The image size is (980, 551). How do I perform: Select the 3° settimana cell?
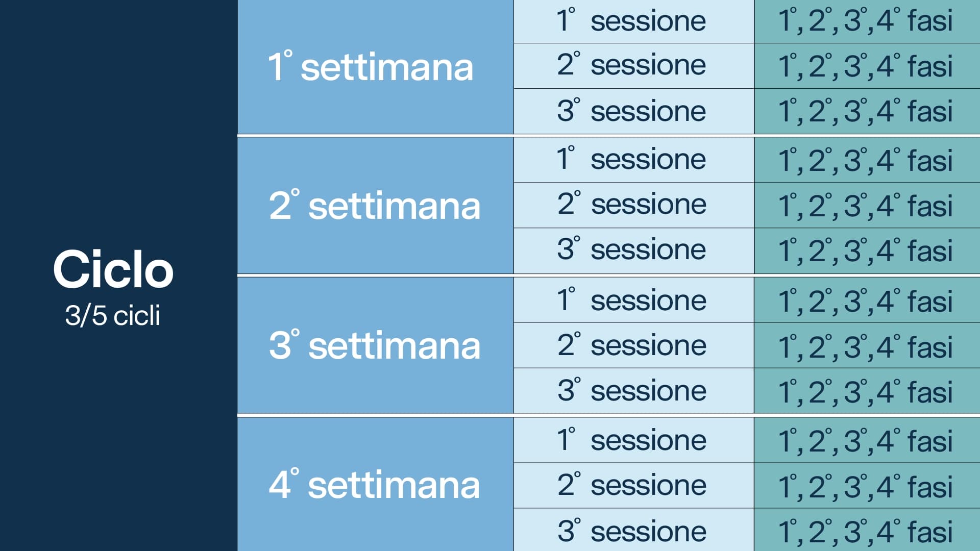[375, 345]
